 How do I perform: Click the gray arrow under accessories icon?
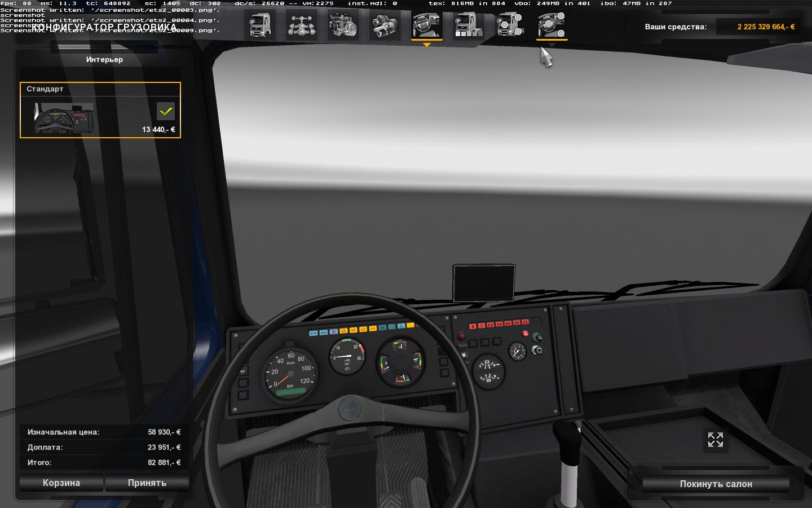point(551,45)
